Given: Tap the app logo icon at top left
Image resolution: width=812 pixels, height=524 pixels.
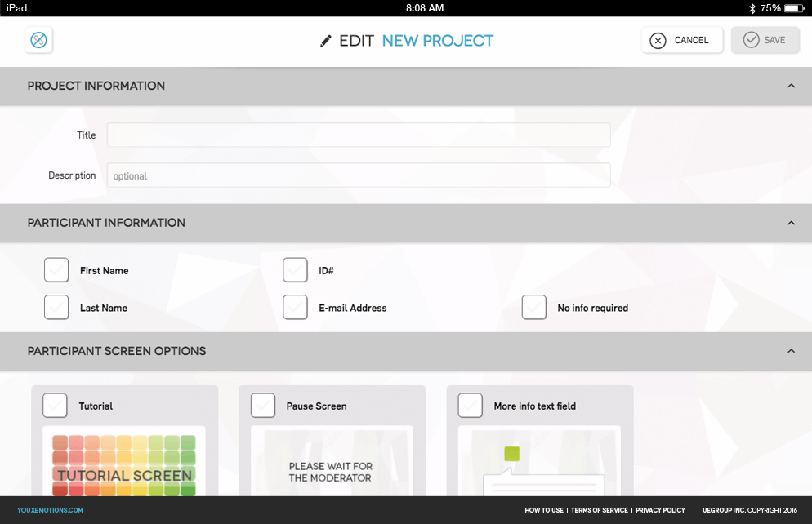Looking at the screenshot, I should click(39, 40).
